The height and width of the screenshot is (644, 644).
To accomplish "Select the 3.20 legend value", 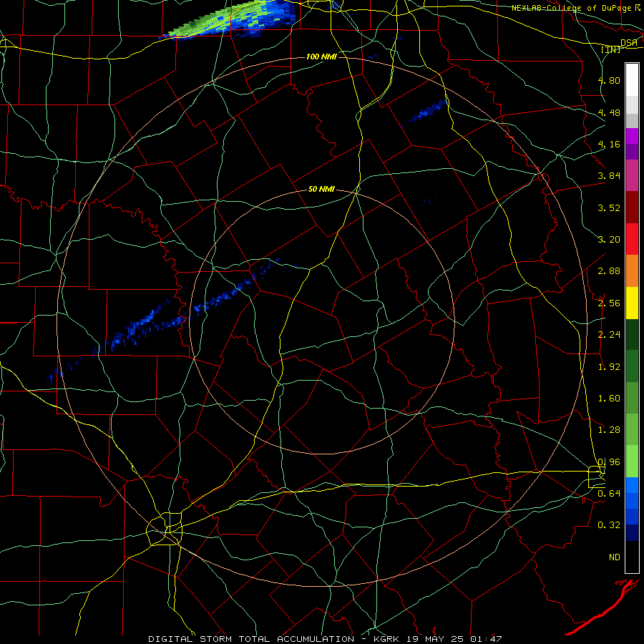I will click(x=609, y=240).
